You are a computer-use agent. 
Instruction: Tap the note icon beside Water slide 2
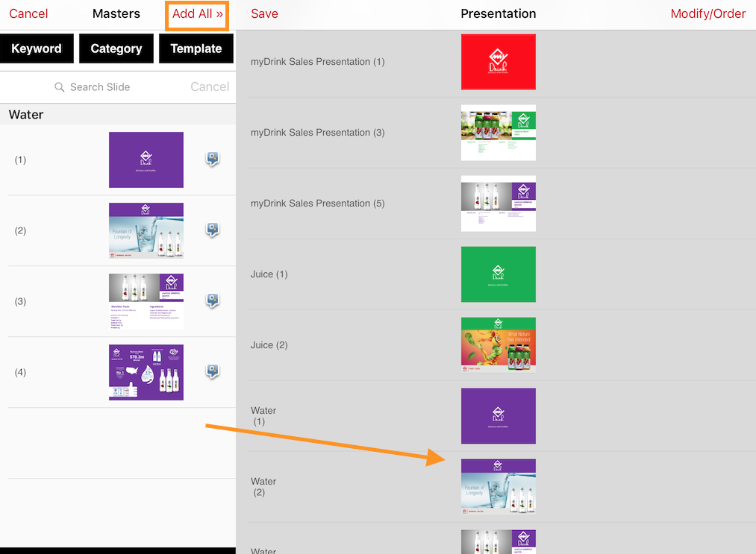point(213,230)
